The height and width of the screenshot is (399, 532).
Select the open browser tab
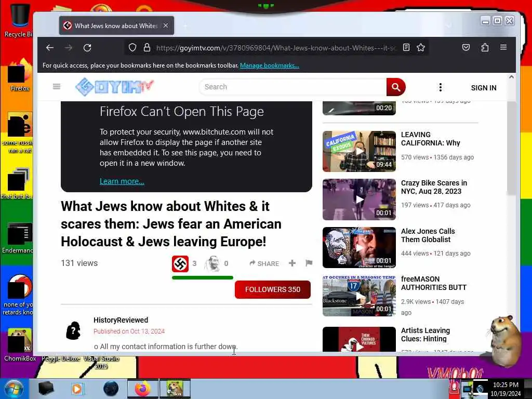(116, 26)
